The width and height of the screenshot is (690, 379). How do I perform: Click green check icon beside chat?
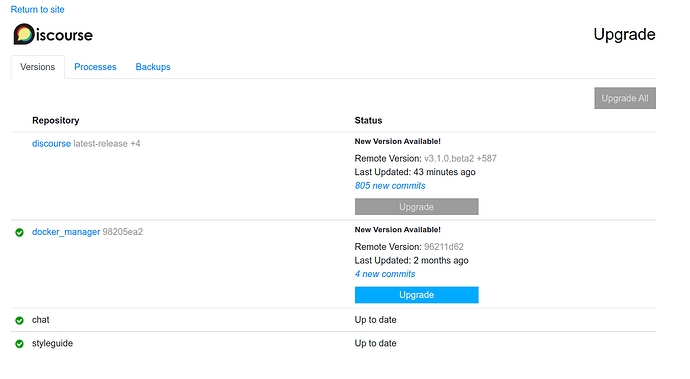19,320
